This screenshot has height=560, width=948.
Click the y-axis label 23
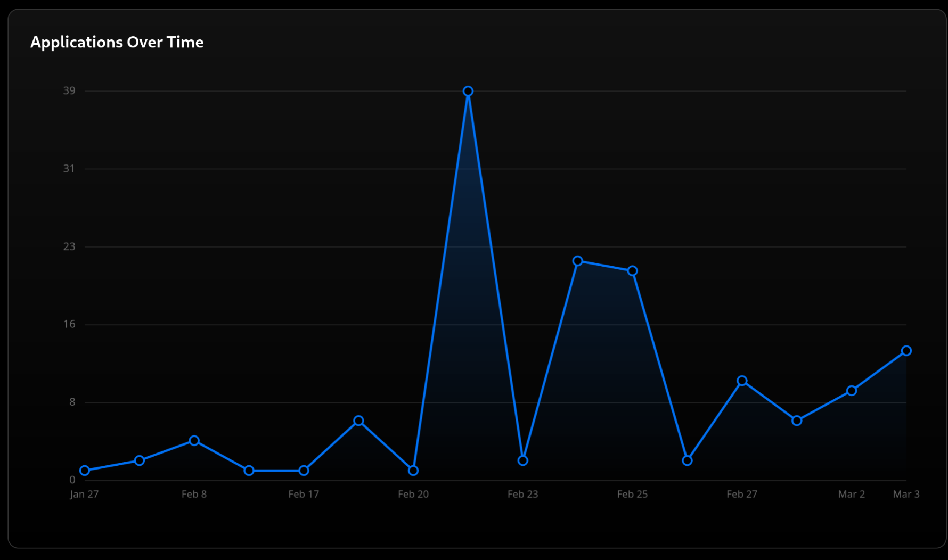(69, 246)
